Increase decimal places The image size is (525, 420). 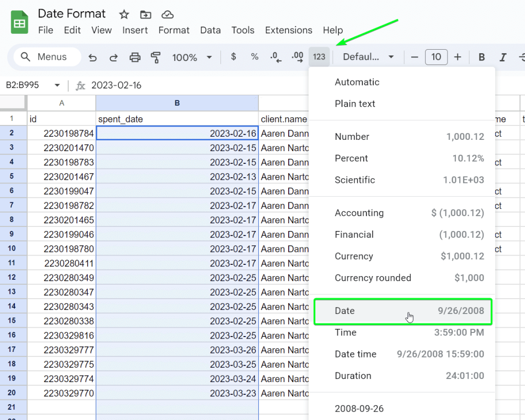297,57
